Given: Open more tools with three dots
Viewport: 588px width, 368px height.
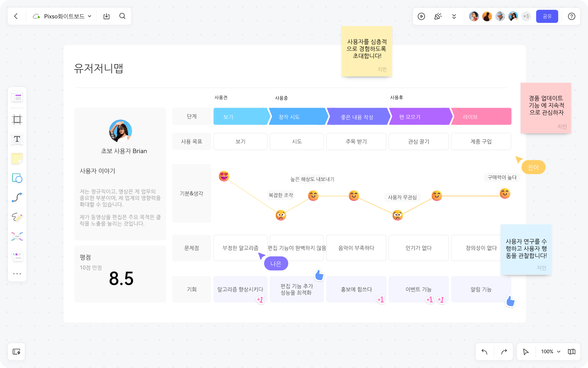Looking at the screenshot, I should pyautogui.click(x=17, y=274).
